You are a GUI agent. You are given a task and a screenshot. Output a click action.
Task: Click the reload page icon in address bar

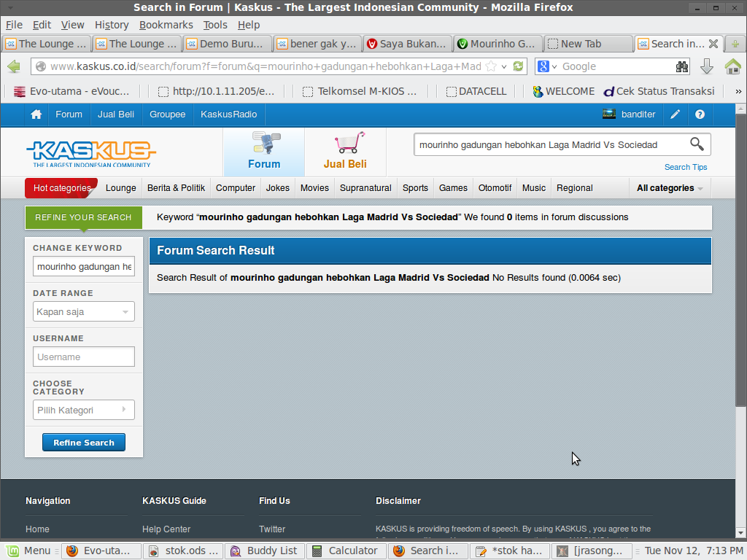coord(519,66)
